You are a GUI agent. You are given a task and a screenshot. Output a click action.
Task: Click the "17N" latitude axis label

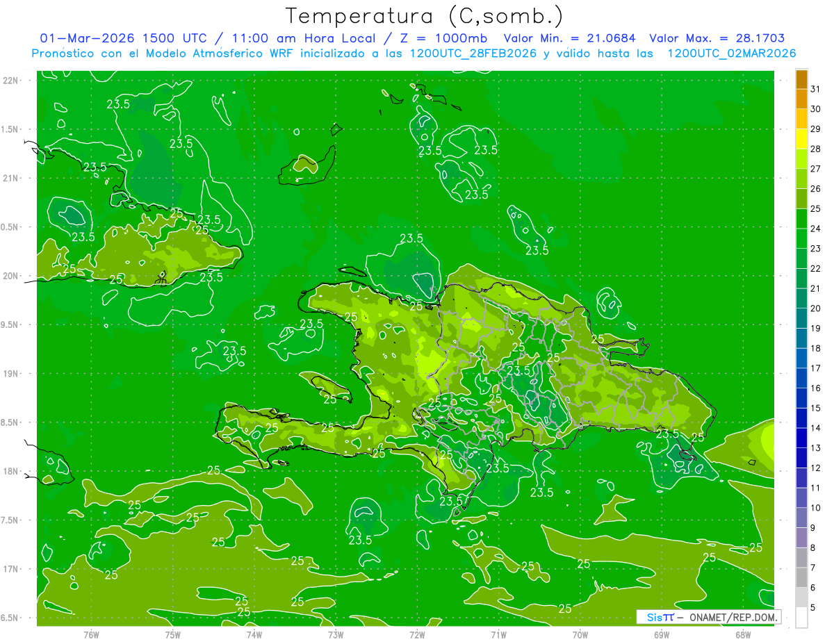point(11,569)
